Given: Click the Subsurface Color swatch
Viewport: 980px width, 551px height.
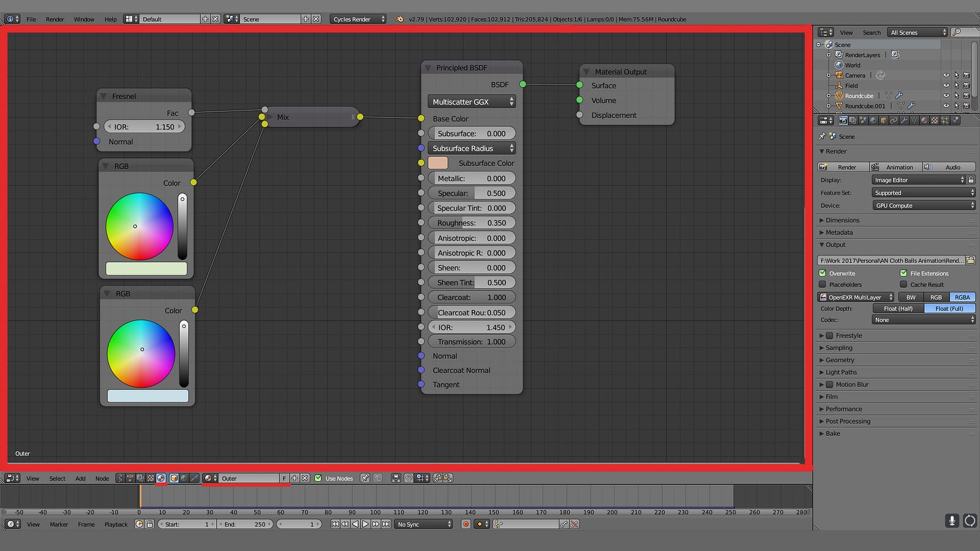Looking at the screenshot, I should (438, 163).
